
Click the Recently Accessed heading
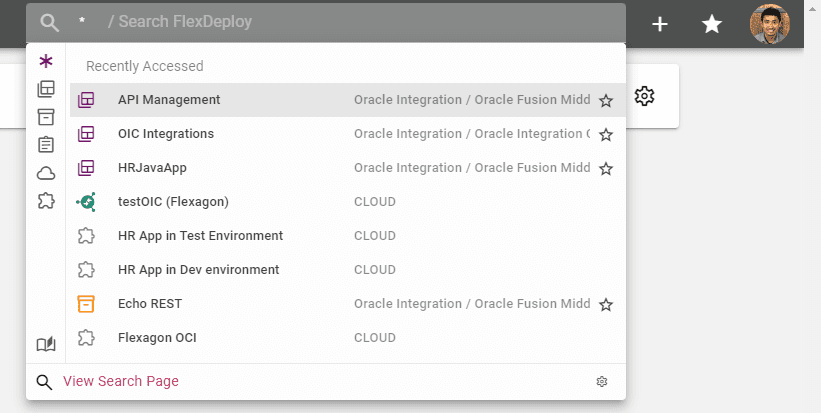[145, 66]
